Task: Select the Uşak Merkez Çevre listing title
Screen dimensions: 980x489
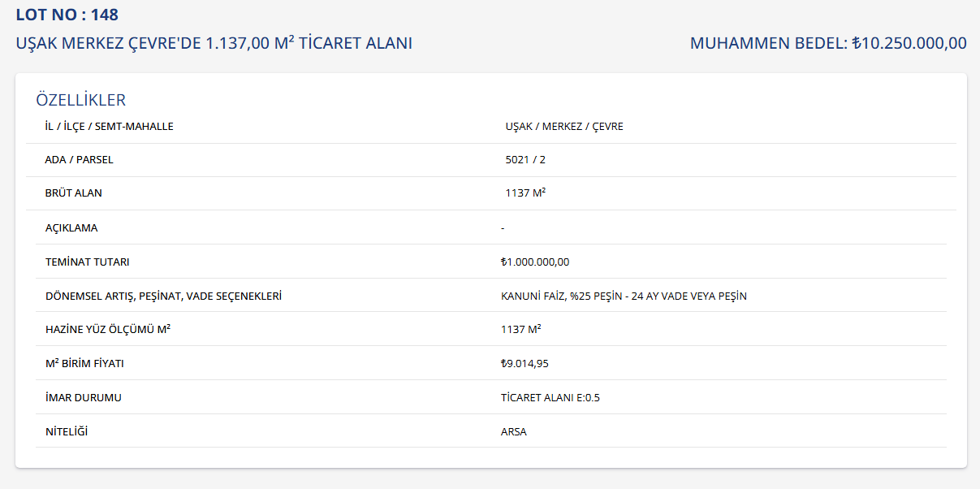Action: 214,43
